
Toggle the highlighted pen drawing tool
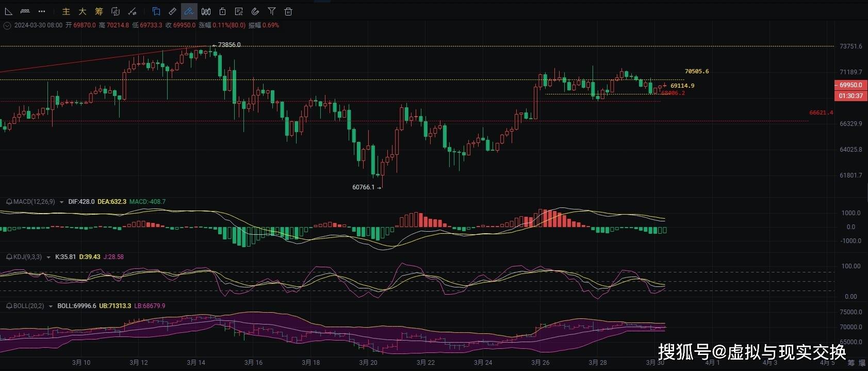tap(189, 11)
